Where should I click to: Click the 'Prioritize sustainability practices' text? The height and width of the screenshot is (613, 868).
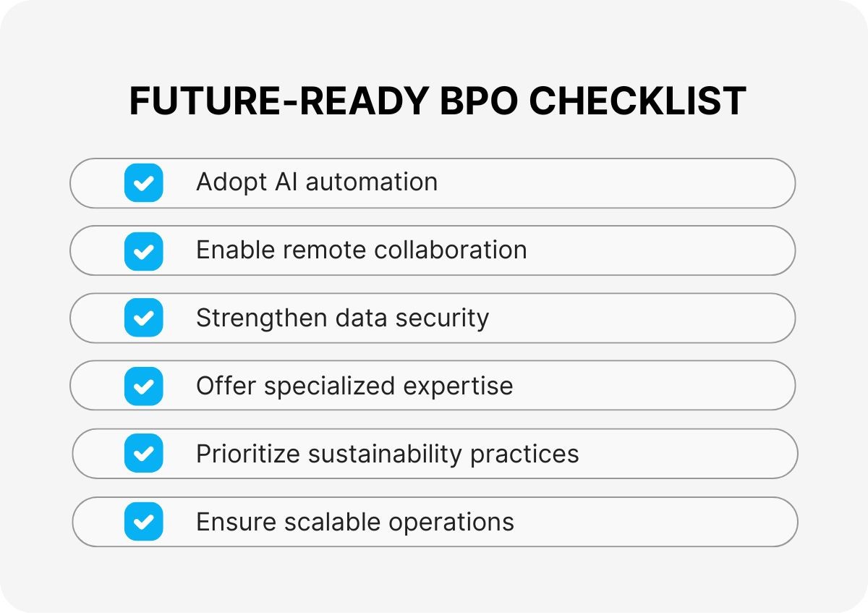point(387,454)
